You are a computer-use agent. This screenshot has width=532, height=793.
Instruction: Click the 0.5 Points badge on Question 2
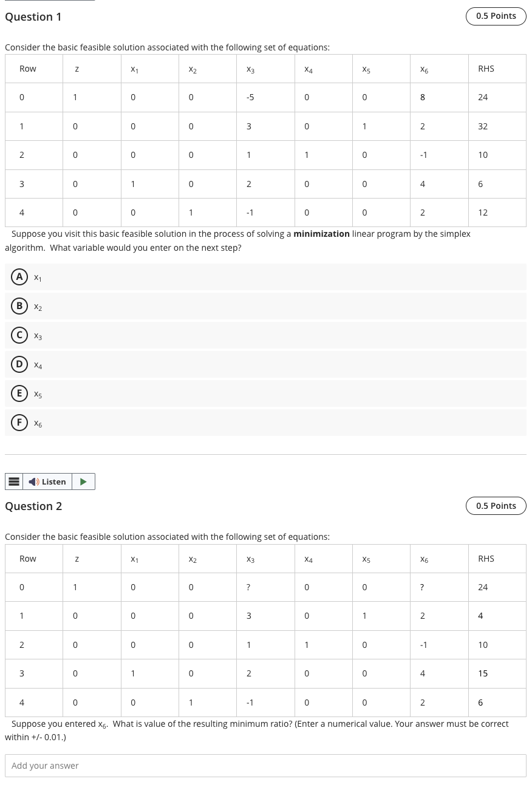pyautogui.click(x=496, y=505)
